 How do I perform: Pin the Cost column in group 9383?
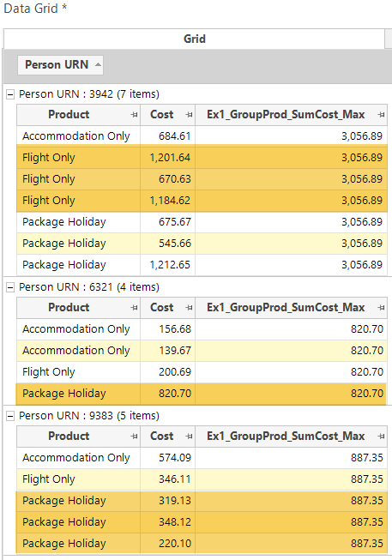(189, 436)
